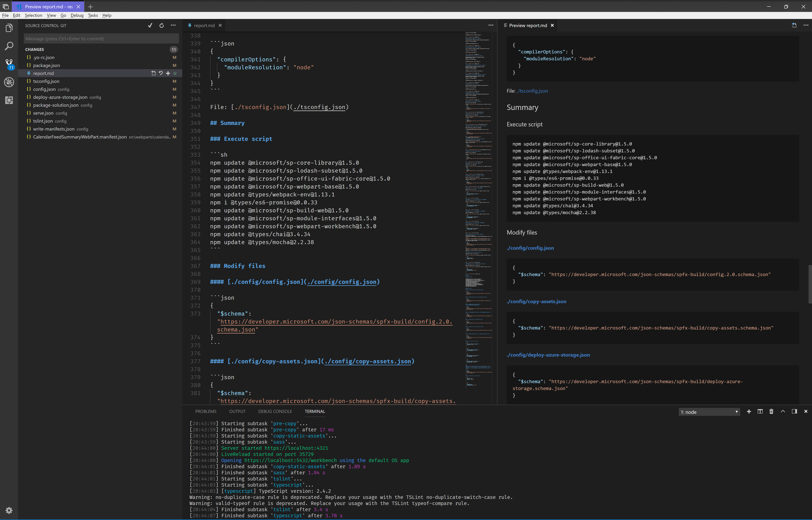Open the Selection menu
Screen dimensions: 812x520
coord(33,15)
